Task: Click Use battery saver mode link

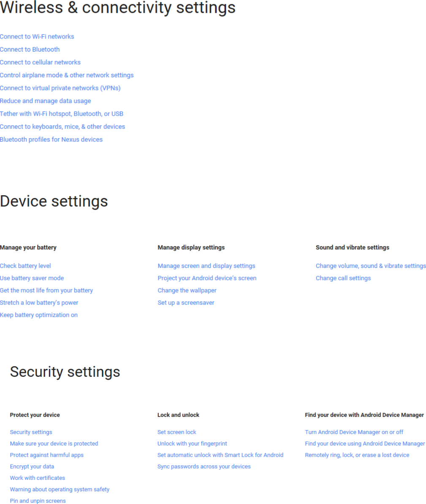Action: coord(32,278)
